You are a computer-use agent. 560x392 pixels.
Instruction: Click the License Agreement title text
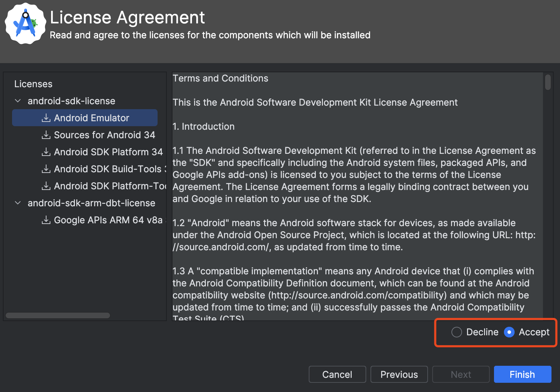[127, 17]
